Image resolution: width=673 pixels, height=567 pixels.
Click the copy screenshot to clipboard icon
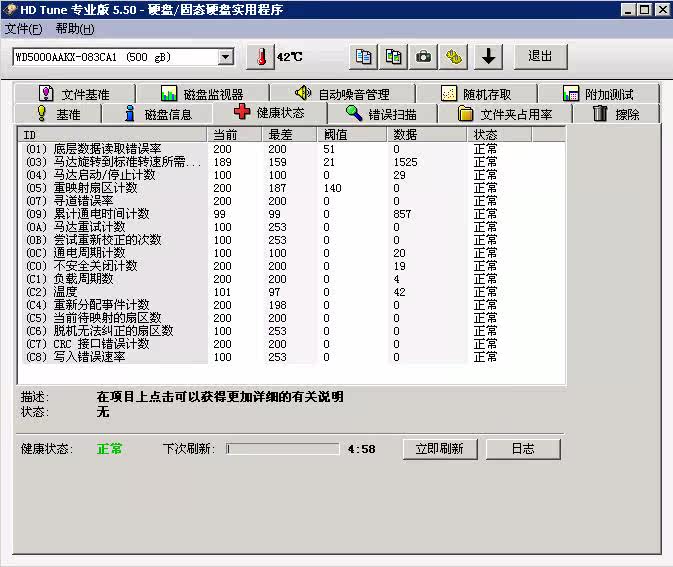[394, 57]
